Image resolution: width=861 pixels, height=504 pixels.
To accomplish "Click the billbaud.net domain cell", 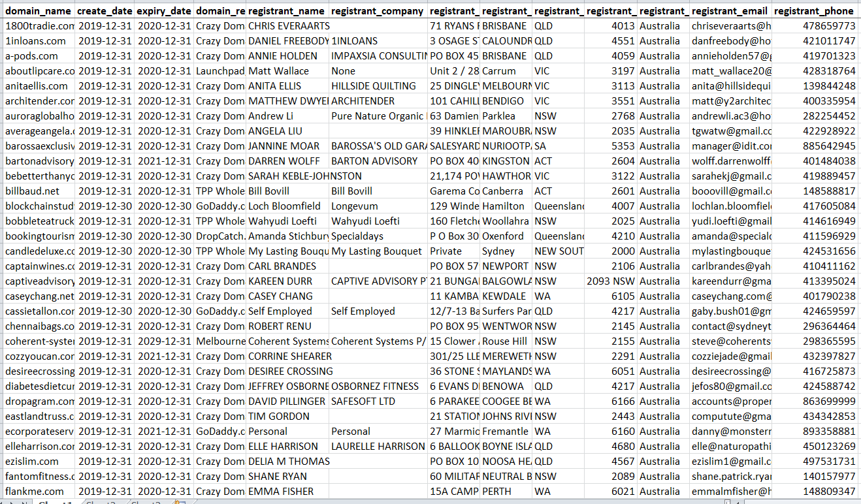I will point(39,191).
